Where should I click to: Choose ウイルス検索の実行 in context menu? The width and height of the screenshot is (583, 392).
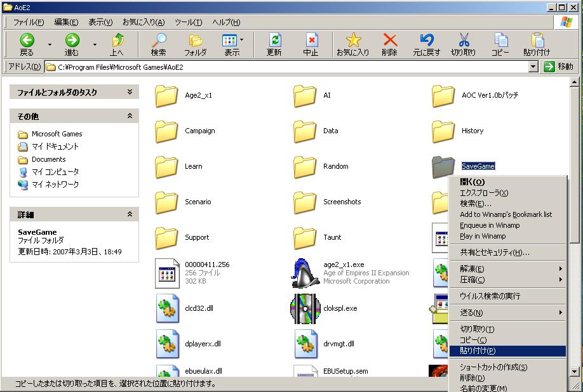click(507, 296)
